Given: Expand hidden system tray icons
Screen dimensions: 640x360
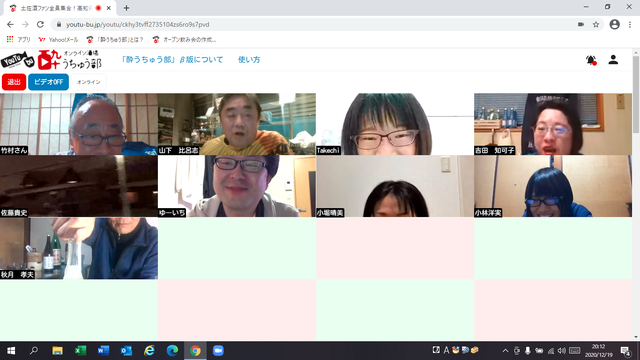Looking at the screenshot, I should coord(505,351).
